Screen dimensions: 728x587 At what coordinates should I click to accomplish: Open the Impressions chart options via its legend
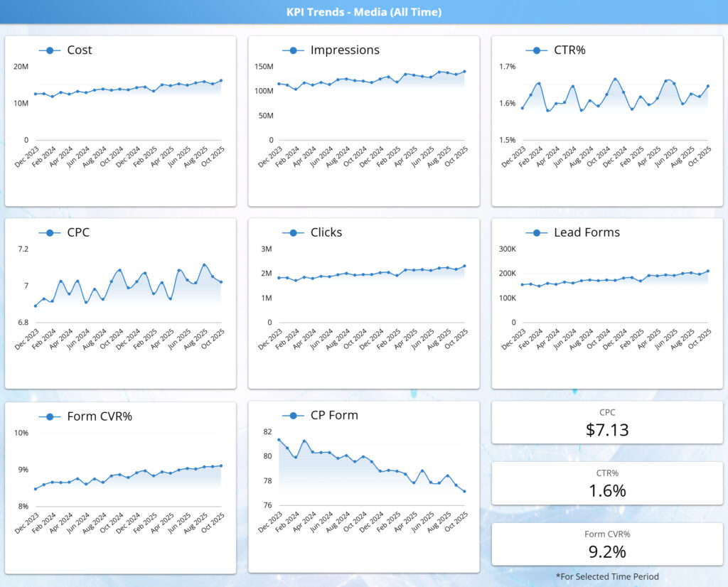(x=345, y=50)
